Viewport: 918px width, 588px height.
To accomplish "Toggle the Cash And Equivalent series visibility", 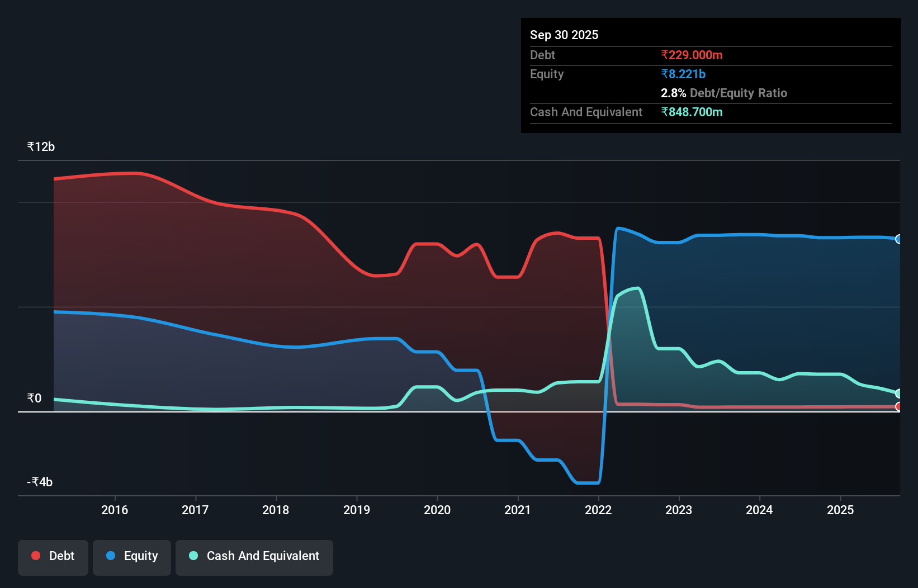I will point(254,556).
